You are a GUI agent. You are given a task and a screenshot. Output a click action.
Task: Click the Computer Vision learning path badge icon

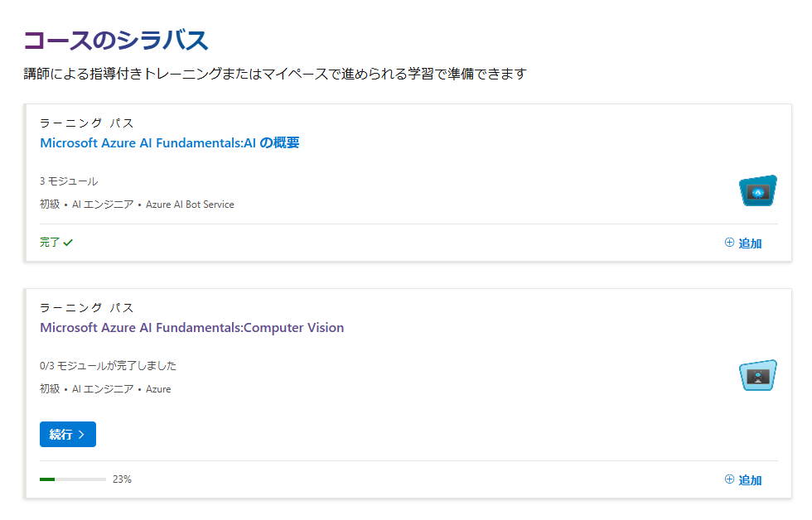click(x=757, y=375)
